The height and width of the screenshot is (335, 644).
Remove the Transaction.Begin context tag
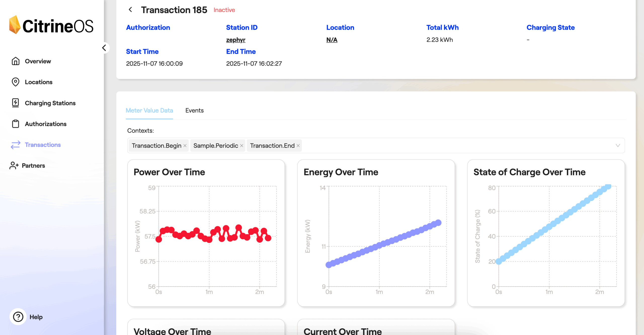pyautogui.click(x=185, y=146)
